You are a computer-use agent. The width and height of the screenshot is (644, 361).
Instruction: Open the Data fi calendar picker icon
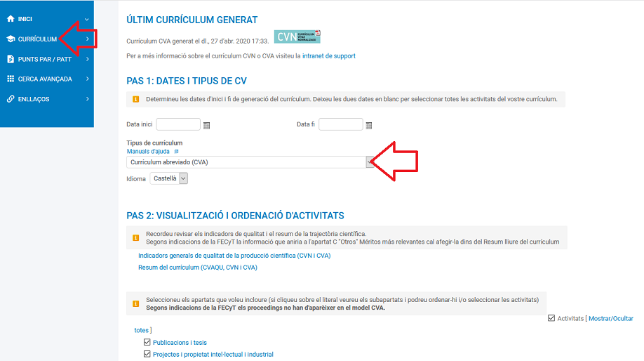tap(369, 126)
